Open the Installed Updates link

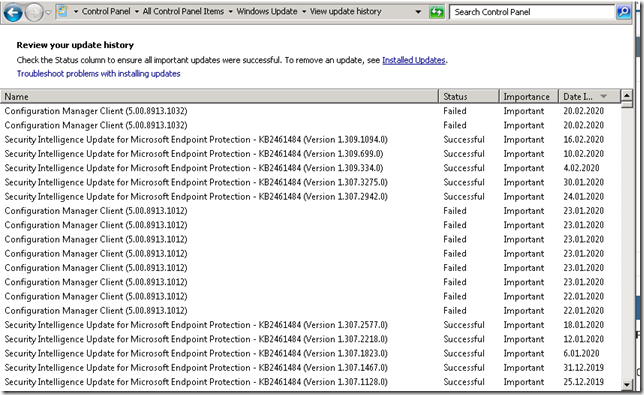[x=414, y=60]
